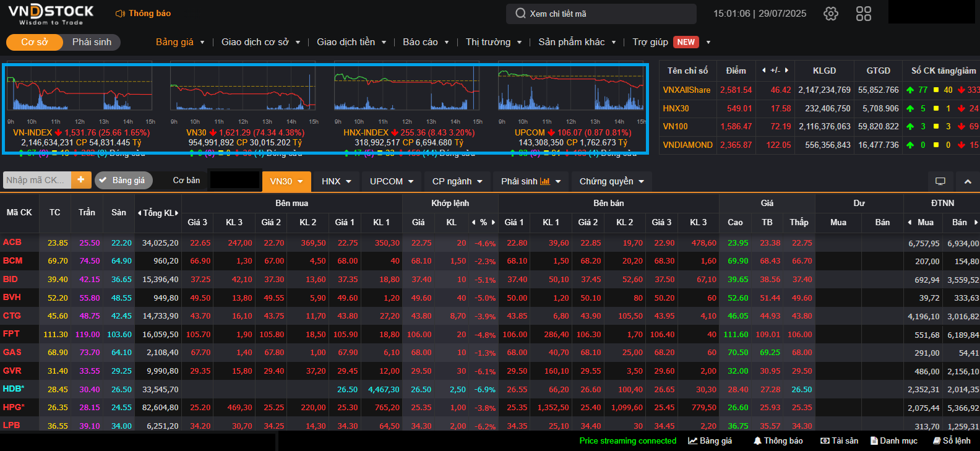Image resolution: width=980 pixels, height=451 pixels.
Task: Click the Tài sản money icon in footer
Action: point(825,441)
